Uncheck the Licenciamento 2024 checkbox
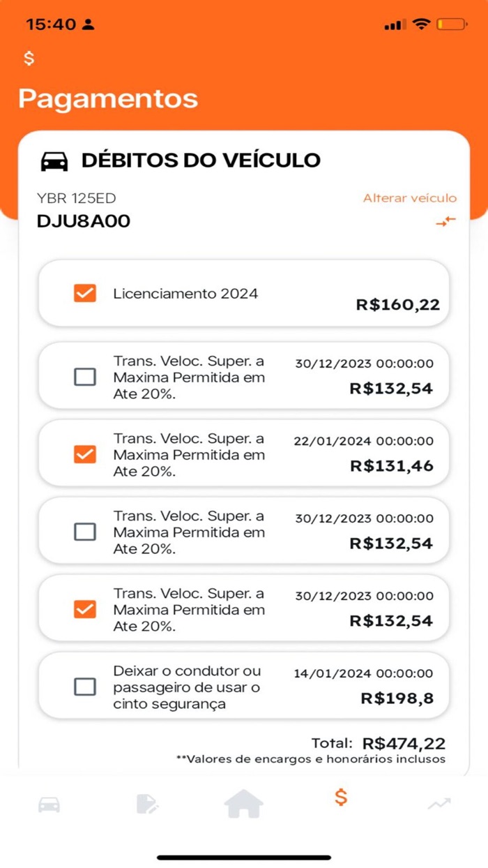Viewport: 488px width, 868px height. point(84,293)
